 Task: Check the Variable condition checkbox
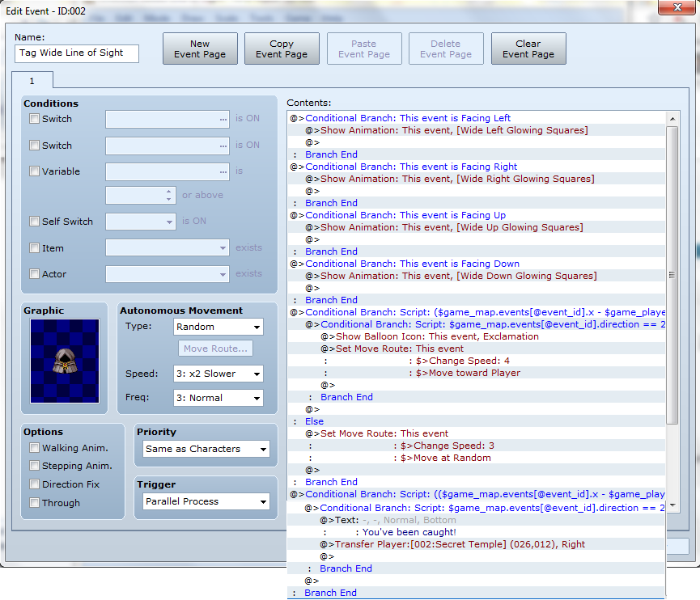coord(34,171)
